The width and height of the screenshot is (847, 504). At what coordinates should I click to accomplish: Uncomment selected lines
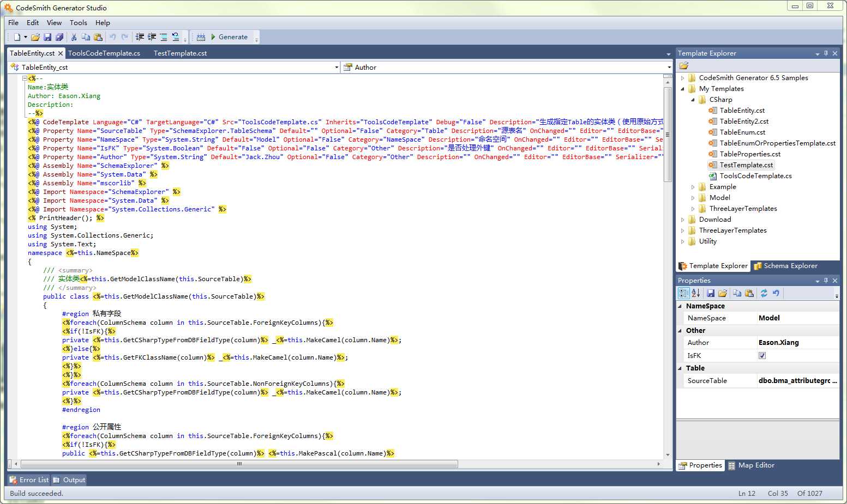click(x=176, y=37)
